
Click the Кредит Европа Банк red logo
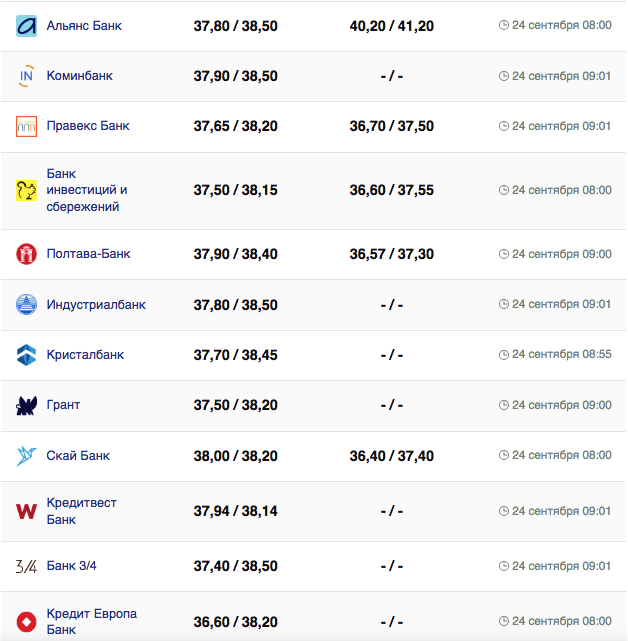coord(27,621)
